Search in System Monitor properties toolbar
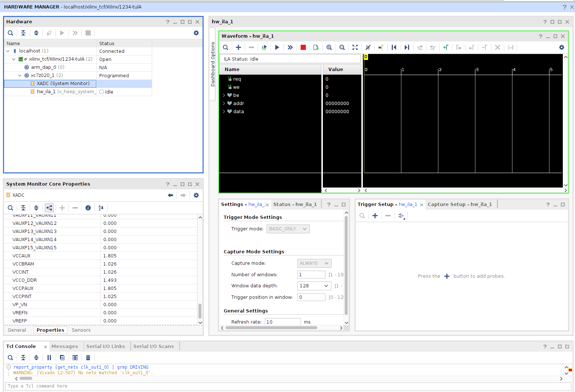Screen dimensions: 575x392 pos(10,208)
